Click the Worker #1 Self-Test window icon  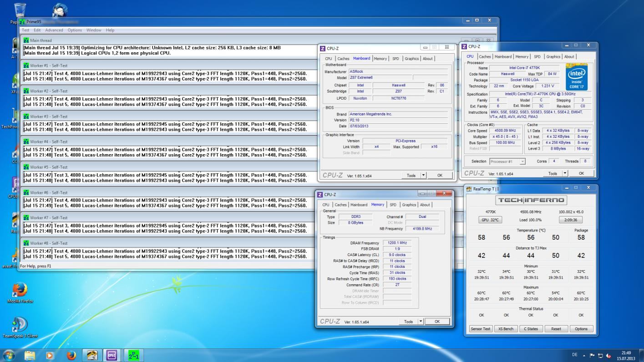pyautogui.click(x=26, y=65)
